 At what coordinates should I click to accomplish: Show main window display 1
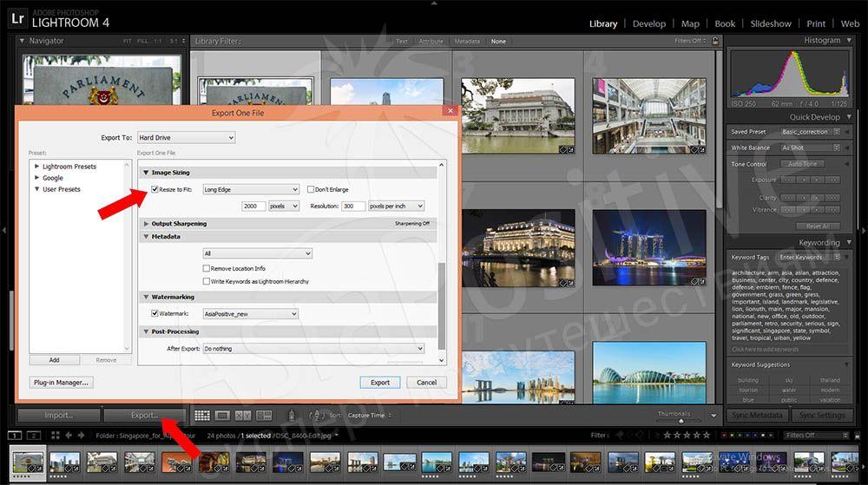(x=15, y=436)
